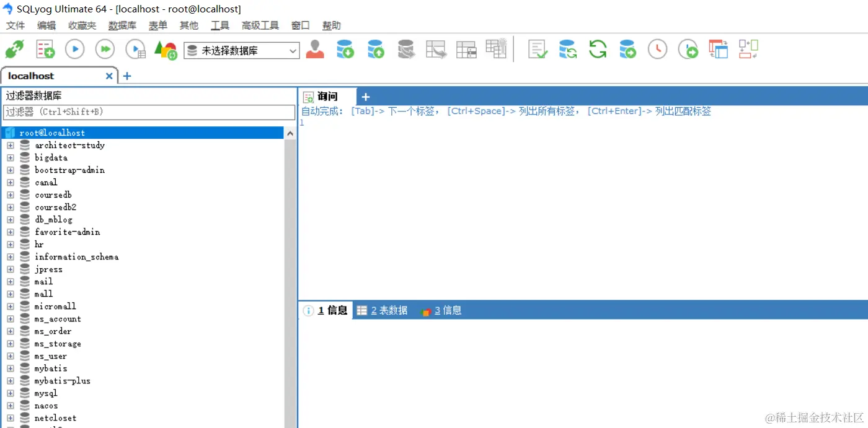
Task: Click the object tree scroll up arrow
Action: 290,133
